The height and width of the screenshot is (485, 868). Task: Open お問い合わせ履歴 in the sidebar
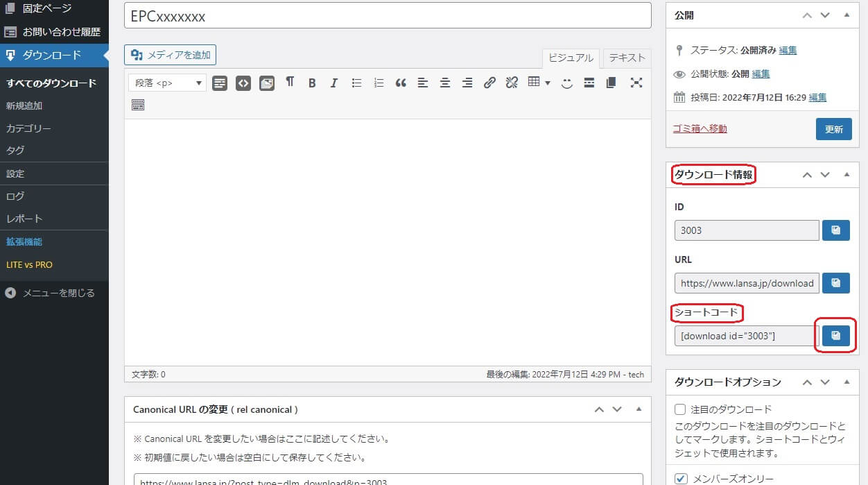[x=54, y=32]
